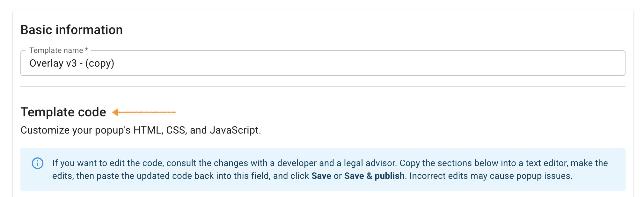Select the "Basic information" heading
This screenshot has width=644, height=197.
pos(72,30)
